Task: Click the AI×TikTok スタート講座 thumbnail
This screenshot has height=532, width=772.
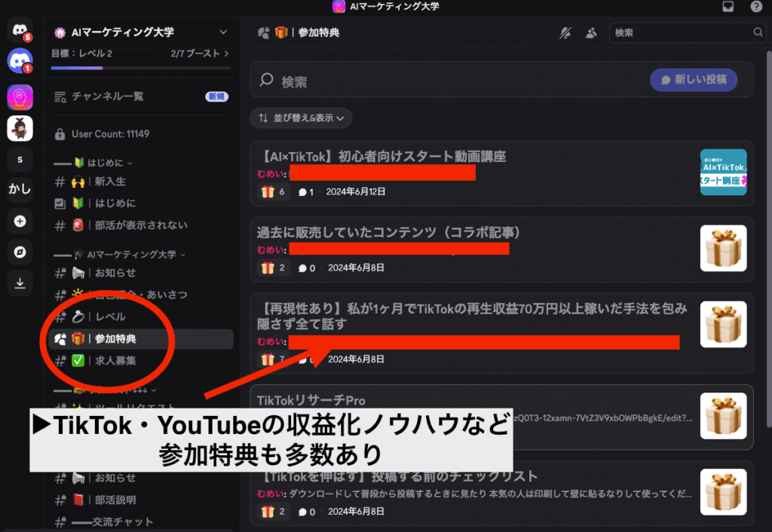Action: click(723, 173)
